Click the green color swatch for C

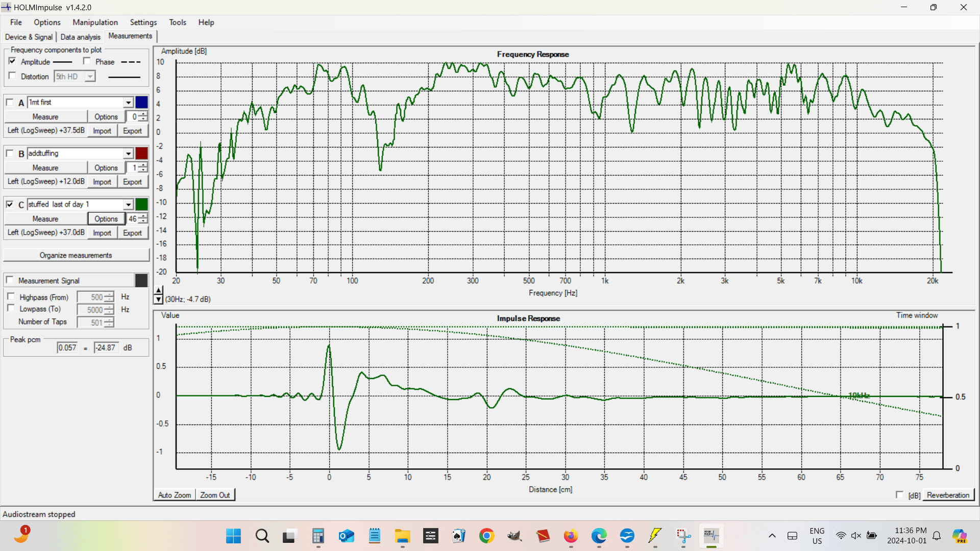[x=141, y=205]
